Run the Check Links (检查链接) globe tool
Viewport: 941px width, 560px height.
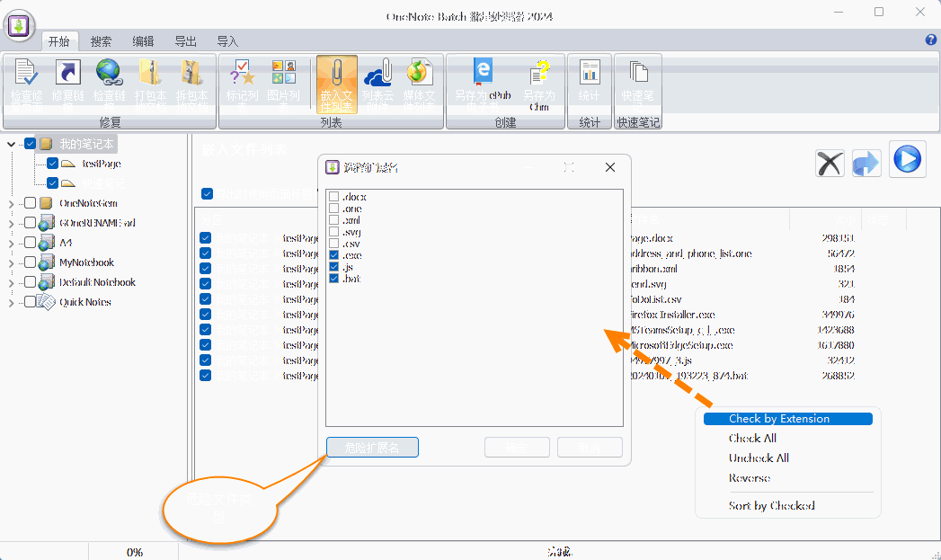click(x=110, y=84)
